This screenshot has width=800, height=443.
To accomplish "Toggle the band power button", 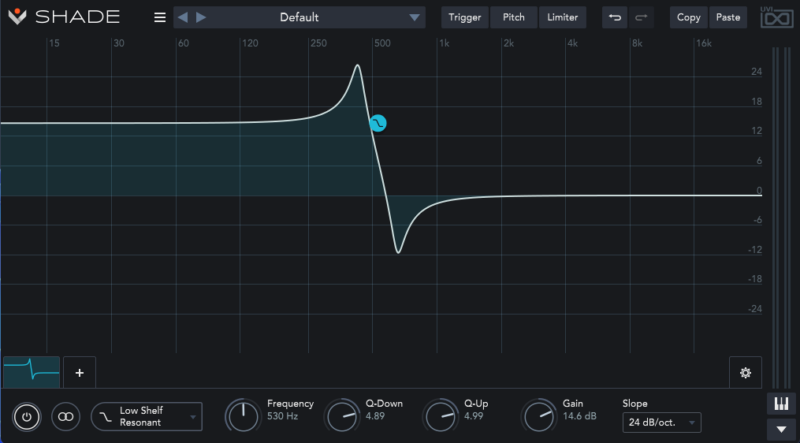I will coord(27,416).
